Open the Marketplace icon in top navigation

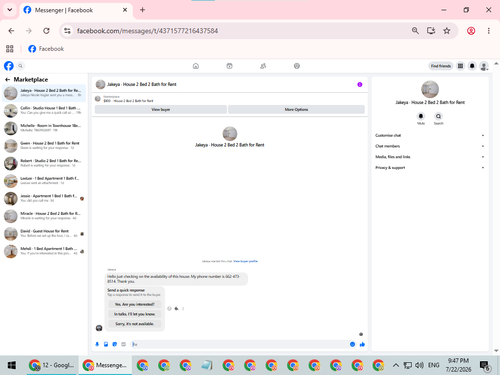tap(229, 66)
